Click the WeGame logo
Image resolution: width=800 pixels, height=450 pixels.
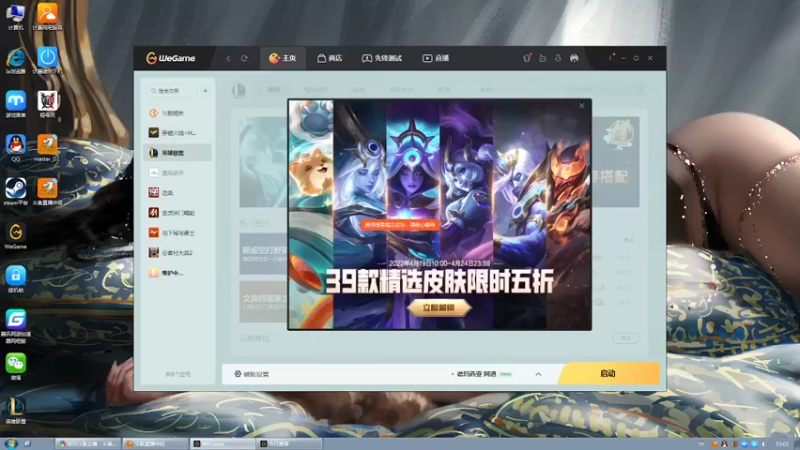coord(170,58)
